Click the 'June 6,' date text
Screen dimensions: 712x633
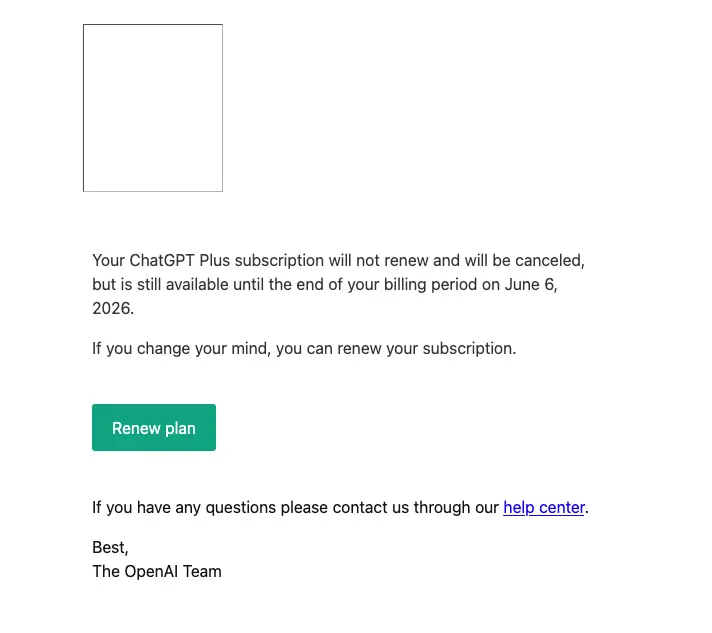(531, 285)
